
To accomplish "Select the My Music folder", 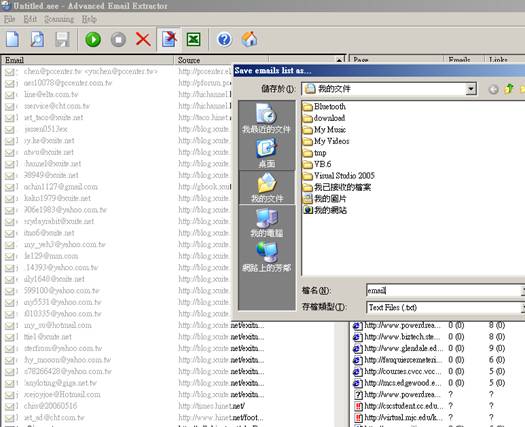I will (324, 130).
